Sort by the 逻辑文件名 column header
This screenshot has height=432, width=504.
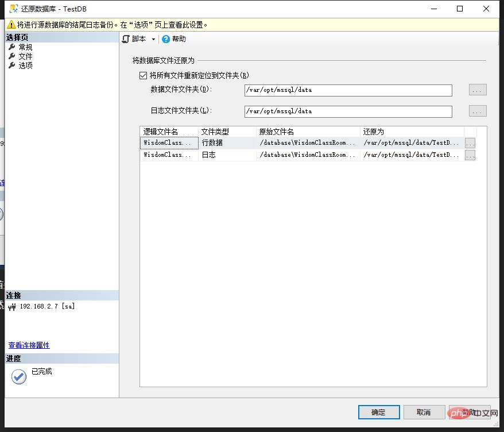(169, 132)
